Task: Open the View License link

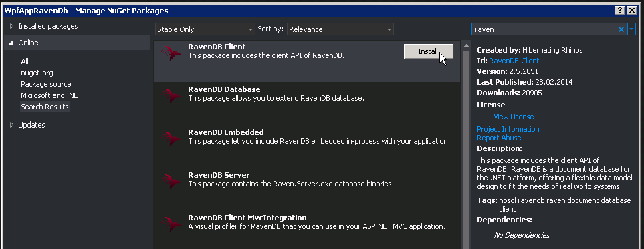Action: pyautogui.click(x=514, y=117)
